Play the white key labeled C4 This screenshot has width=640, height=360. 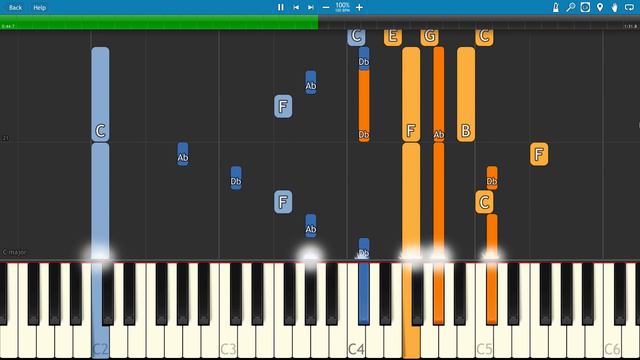click(356, 343)
